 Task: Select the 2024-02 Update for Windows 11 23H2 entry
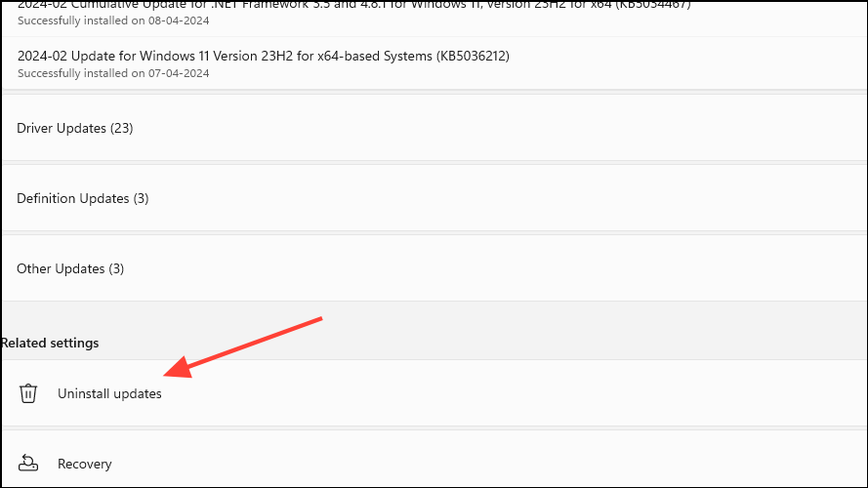coord(434,63)
